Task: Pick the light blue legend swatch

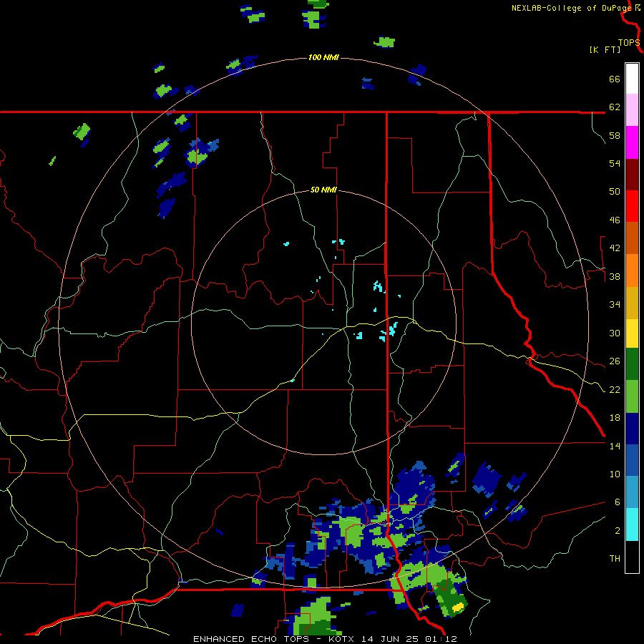Action: coord(632,492)
